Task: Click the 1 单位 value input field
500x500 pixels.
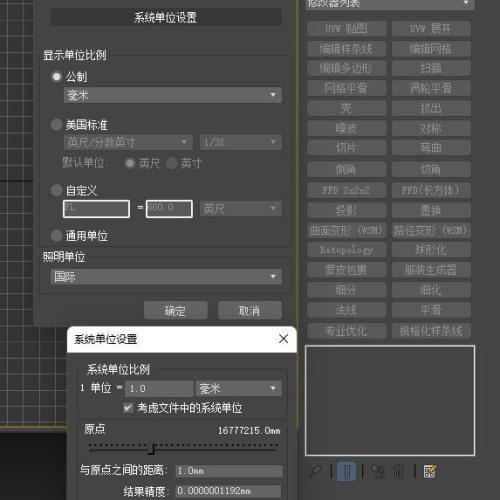Action: pos(159,388)
